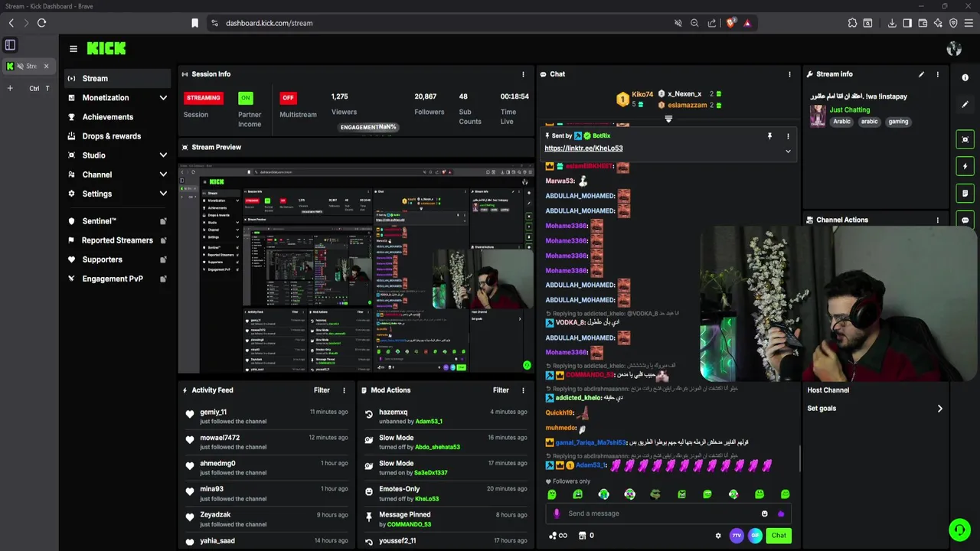Open the Kick hamburger menu
Image resolution: width=980 pixels, height=551 pixels.
73,48
